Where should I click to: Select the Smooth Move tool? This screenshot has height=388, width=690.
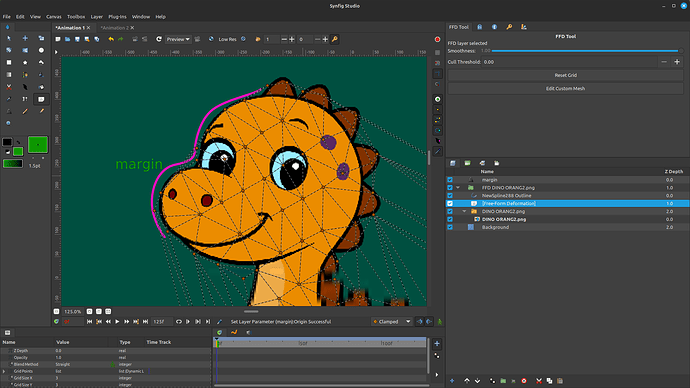pos(25,38)
